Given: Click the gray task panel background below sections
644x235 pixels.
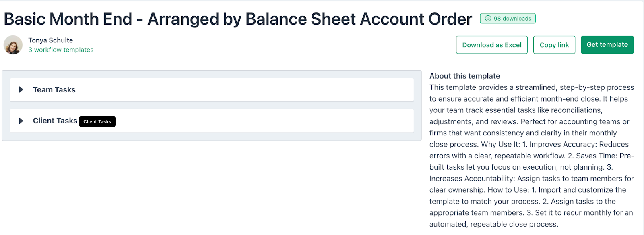Looking at the screenshot, I should click(212, 137).
